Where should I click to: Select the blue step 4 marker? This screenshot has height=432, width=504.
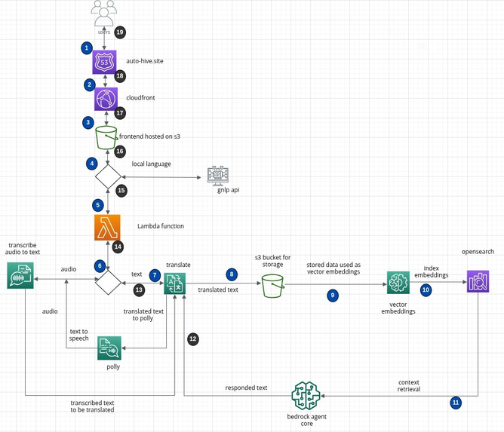point(92,164)
